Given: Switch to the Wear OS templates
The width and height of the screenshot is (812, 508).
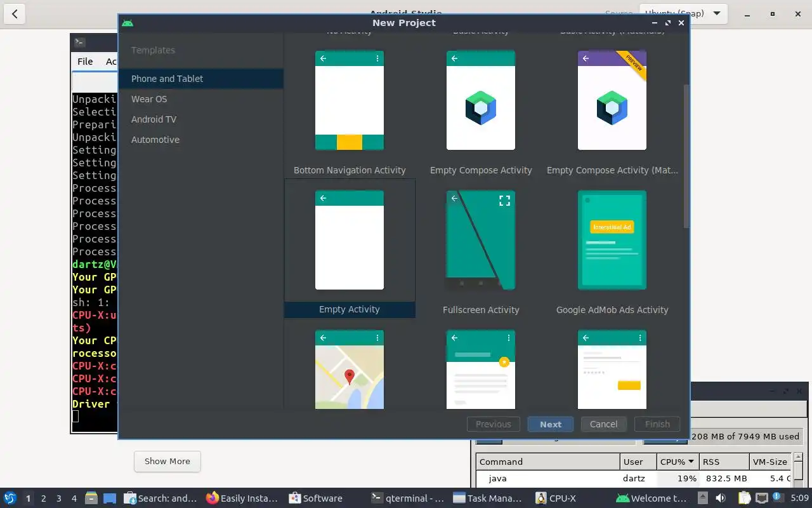Looking at the screenshot, I should (x=200, y=99).
